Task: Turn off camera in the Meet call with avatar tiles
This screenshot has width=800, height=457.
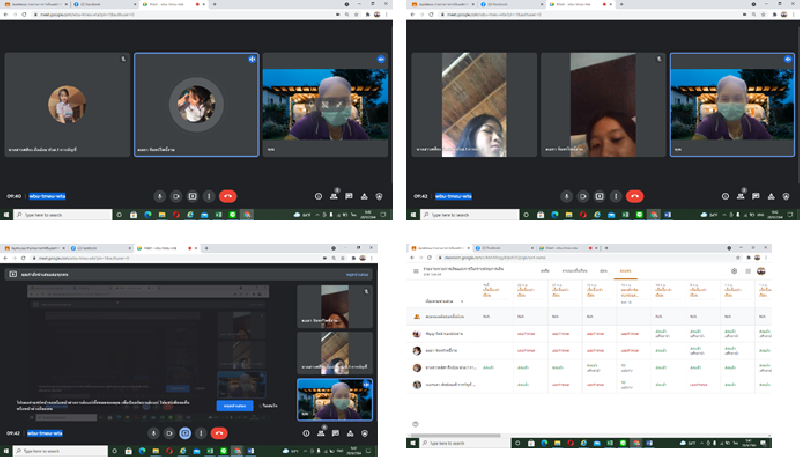Action: 176,196
